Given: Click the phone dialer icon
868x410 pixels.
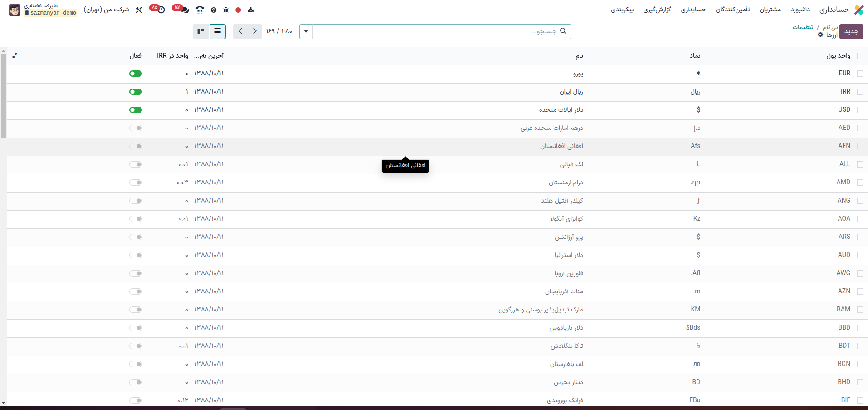Looking at the screenshot, I should point(200,10).
